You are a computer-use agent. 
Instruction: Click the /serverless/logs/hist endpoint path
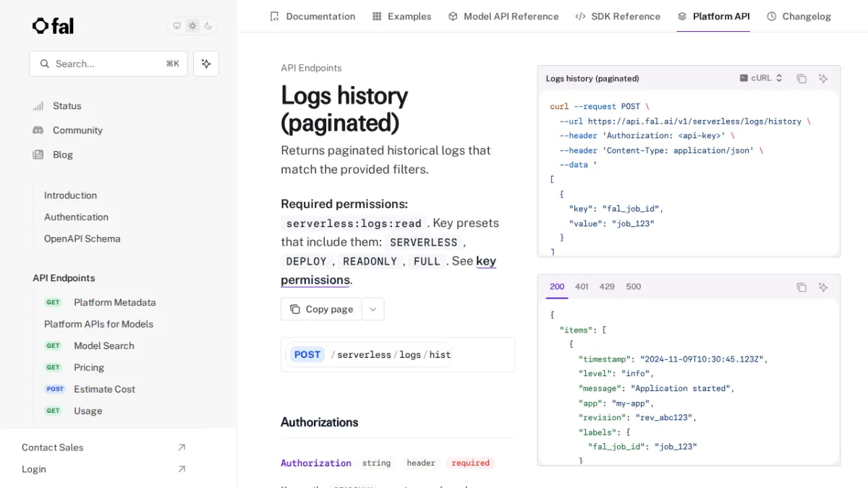pos(391,354)
